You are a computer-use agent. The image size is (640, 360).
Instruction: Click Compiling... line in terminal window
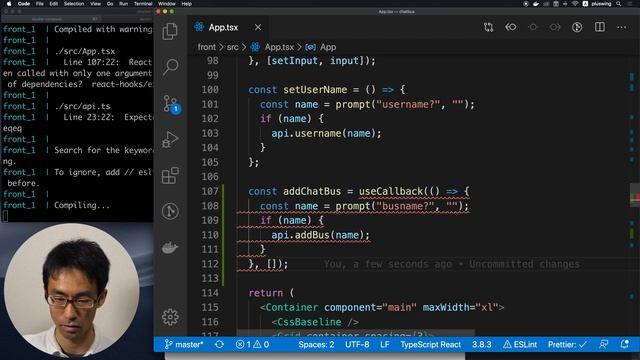coord(82,205)
